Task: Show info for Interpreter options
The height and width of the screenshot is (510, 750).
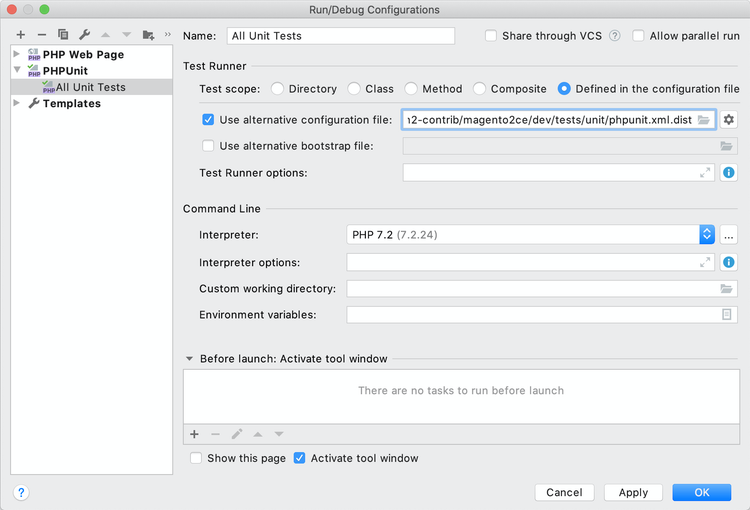Action: pyautogui.click(x=728, y=262)
